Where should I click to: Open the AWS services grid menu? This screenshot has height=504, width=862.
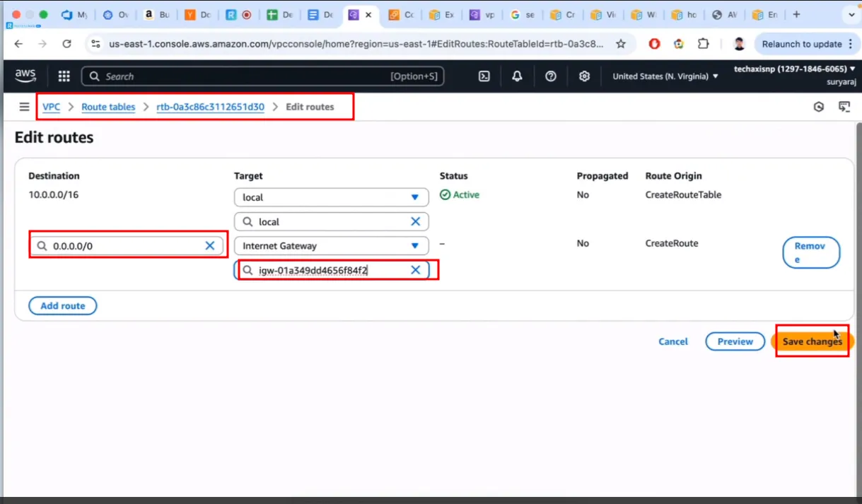tap(64, 76)
